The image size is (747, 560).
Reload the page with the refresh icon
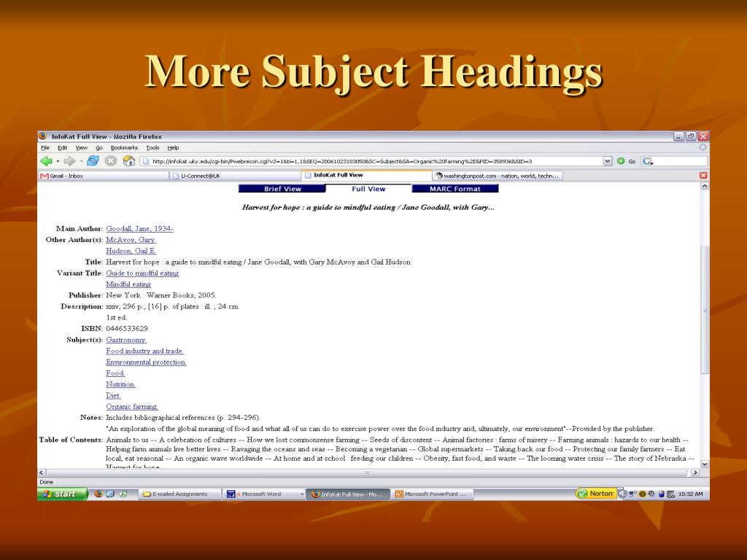click(x=93, y=161)
